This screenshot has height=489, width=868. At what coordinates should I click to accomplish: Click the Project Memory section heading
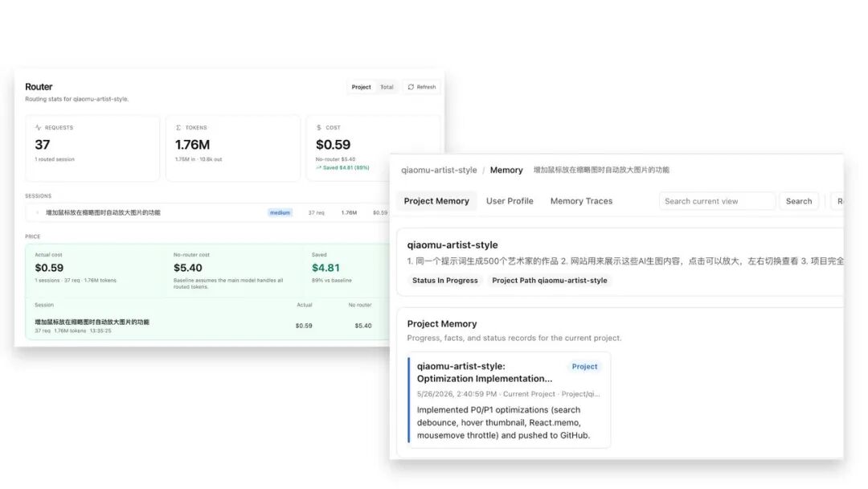click(x=442, y=324)
